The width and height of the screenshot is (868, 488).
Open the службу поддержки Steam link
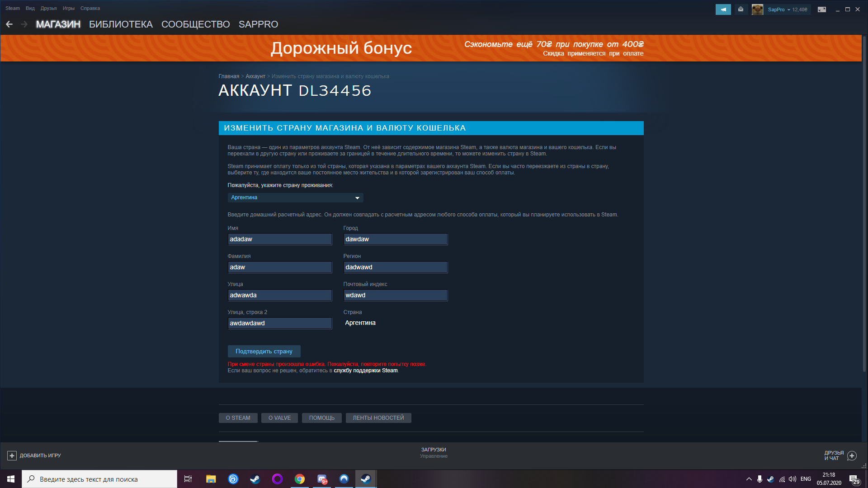click(366, 371)
